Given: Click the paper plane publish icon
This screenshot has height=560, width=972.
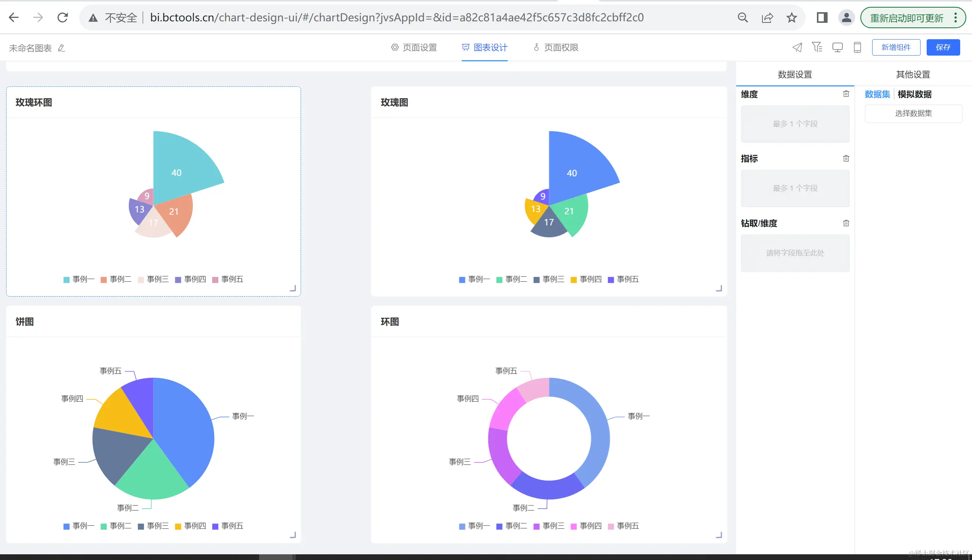Looking at the screenshot, I should tap(797, 47).
